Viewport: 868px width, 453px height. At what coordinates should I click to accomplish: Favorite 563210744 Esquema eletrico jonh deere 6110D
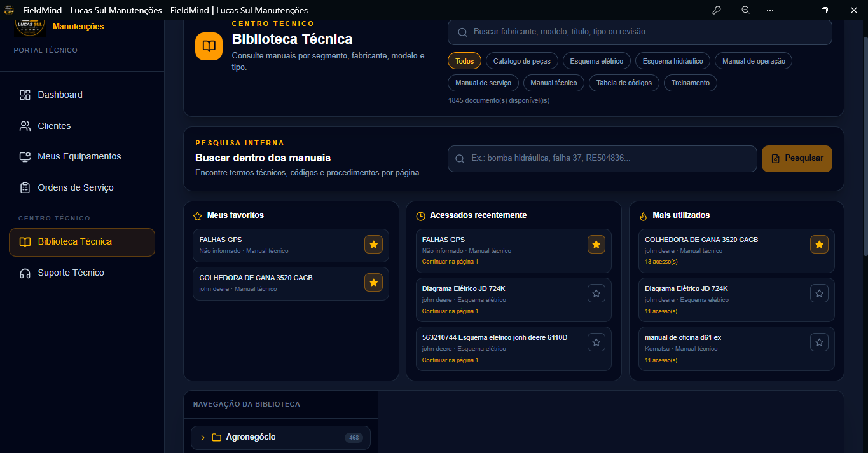[x=596, y=342]
